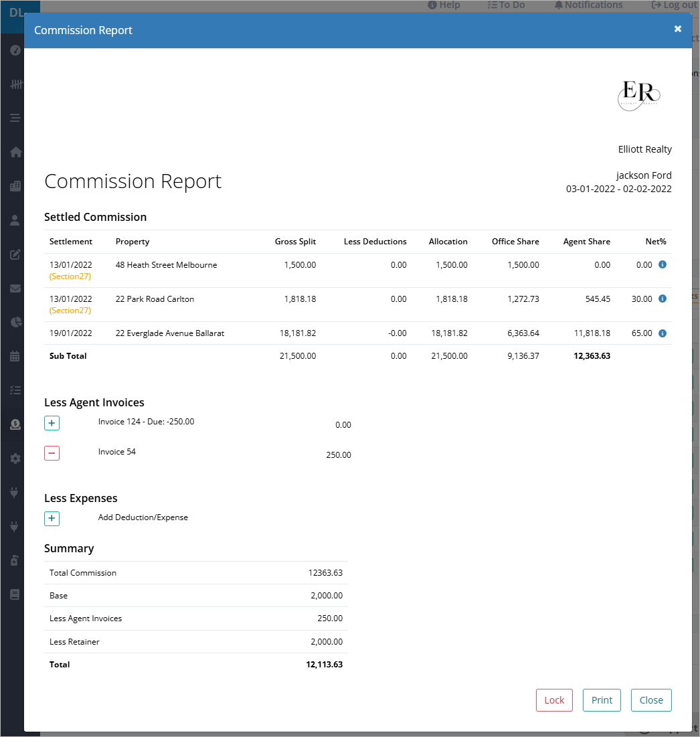Image resolution: width=700 pixels, height=737 pixels.
Task: Add Invoice 124 with the plus button
Action: (x=52, y=423)
